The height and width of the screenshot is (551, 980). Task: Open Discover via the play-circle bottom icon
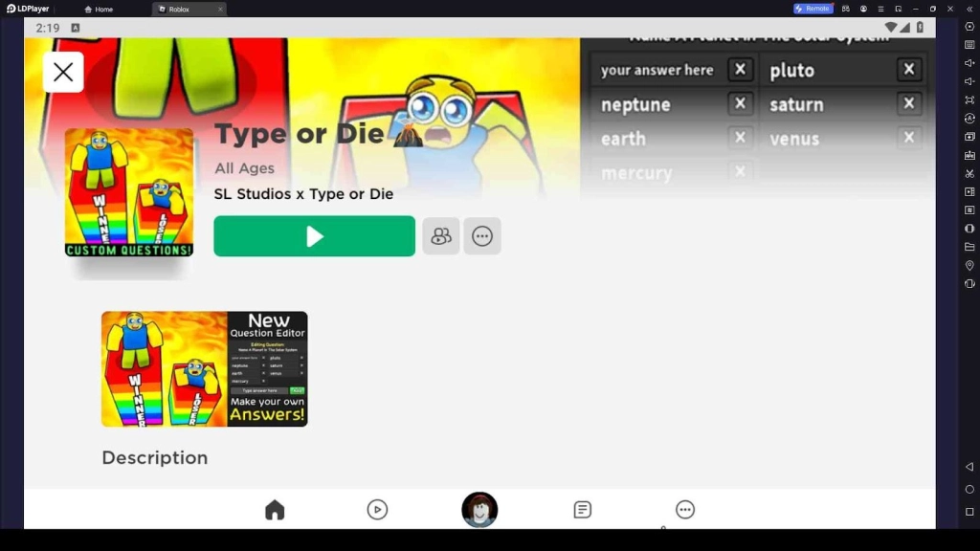tap(377, 510)
